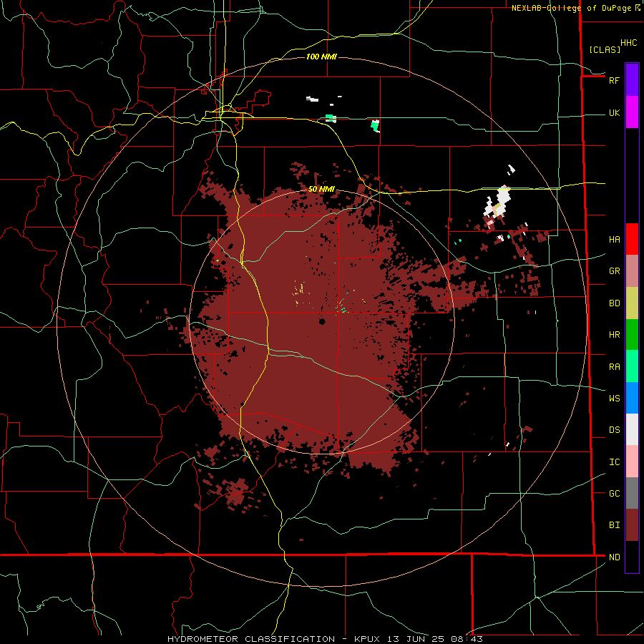Image resolution: width=644 pixels, height=644 pixels.
Task: Click the NEXLAB-College of DuPage text
Action: pos(571,8)
